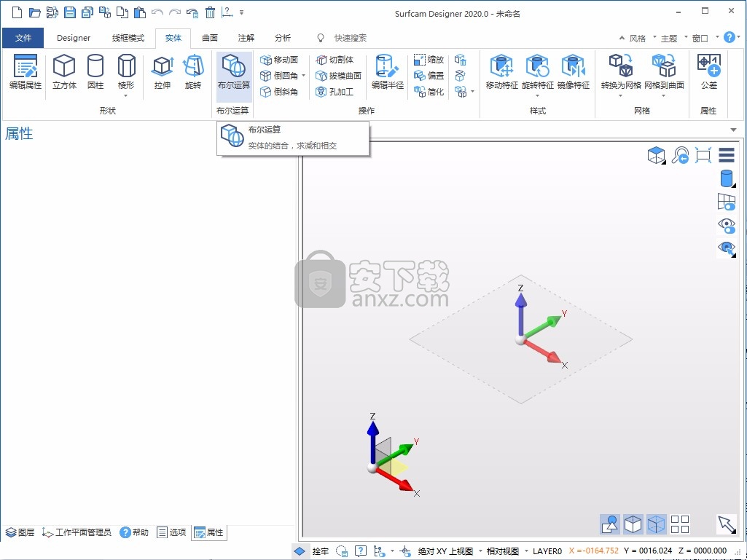Expand the 倒圆角 fillet dropdown arrow

pyautogui.click(x=303, y=76)
